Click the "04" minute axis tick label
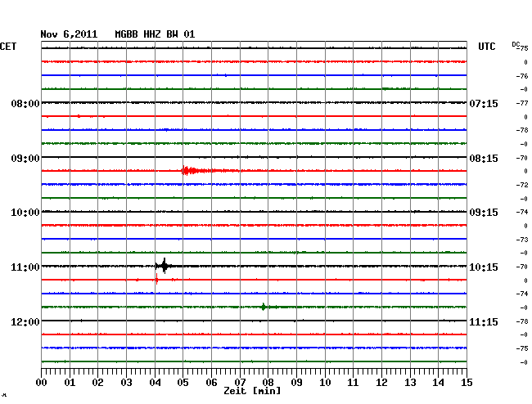532x404 pixels. (x=155, y=383)
